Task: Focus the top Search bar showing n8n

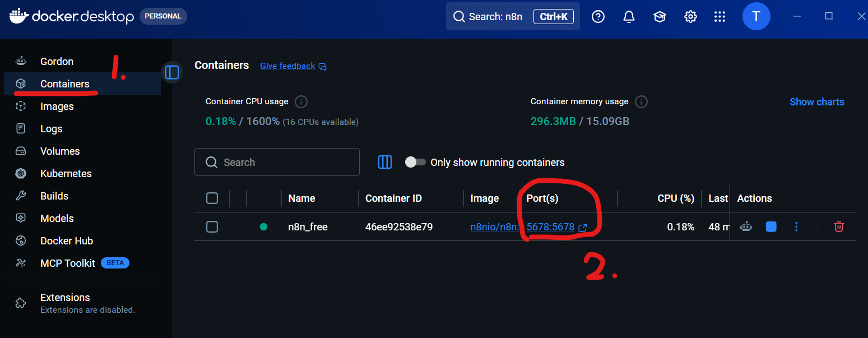Action: (513, 16)
